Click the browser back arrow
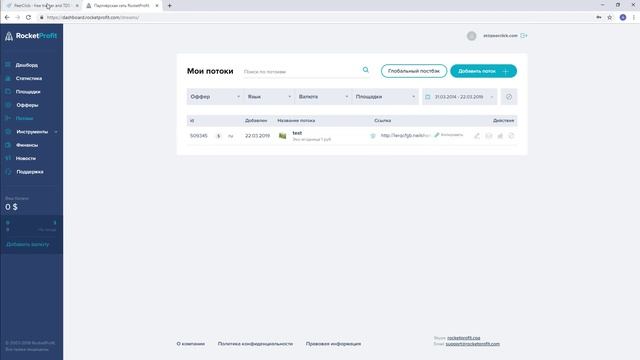 point(7,18)
